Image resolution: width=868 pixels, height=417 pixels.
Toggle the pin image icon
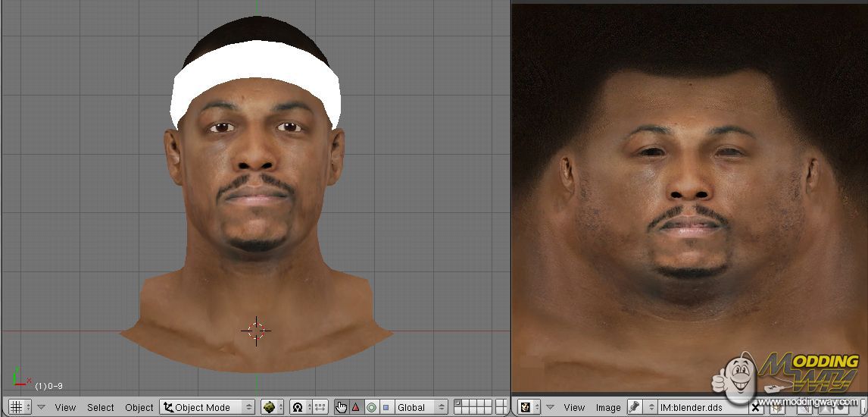click(634, 407)
